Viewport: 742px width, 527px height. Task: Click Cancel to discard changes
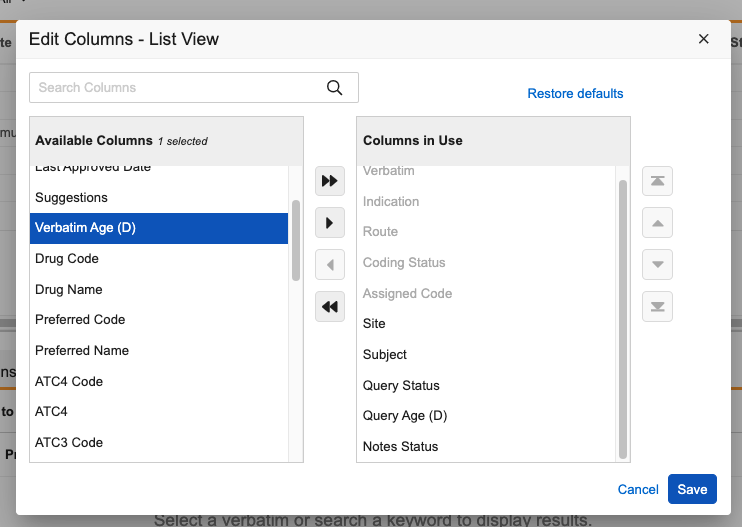pyautogui.click(x=638, y=489)
